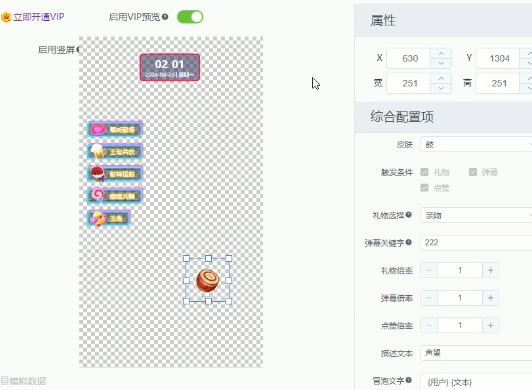
Task: Click minus button for 点赞倍率
Action: point(429,326)
